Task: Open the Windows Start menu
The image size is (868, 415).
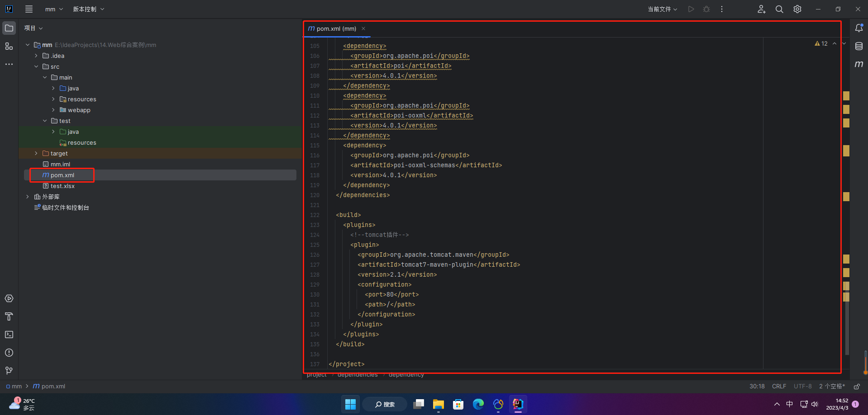Action: tap(350, 404)
